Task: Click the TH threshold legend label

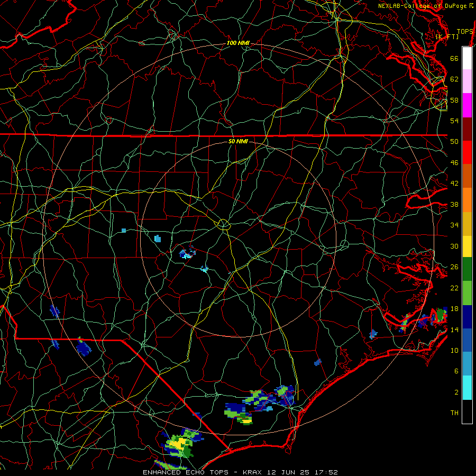Action: (x=454, y=413)
